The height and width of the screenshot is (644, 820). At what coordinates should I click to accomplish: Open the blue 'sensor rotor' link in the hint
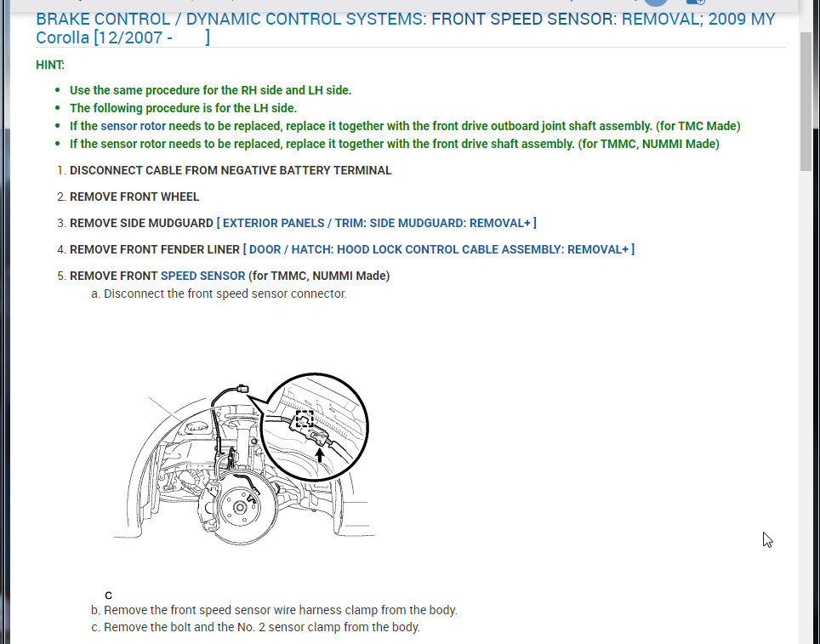133,126
